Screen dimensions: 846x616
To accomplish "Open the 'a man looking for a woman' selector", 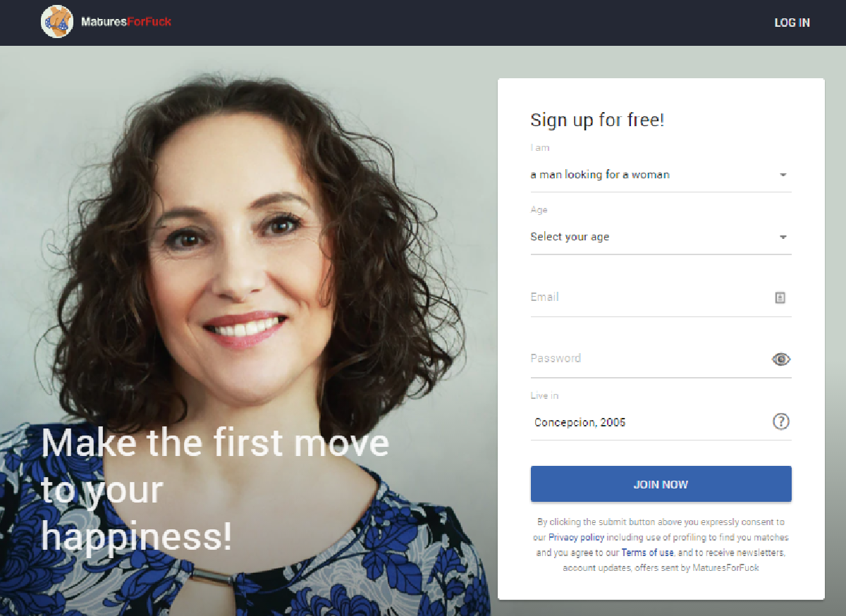I will click(x=661, y=175).
